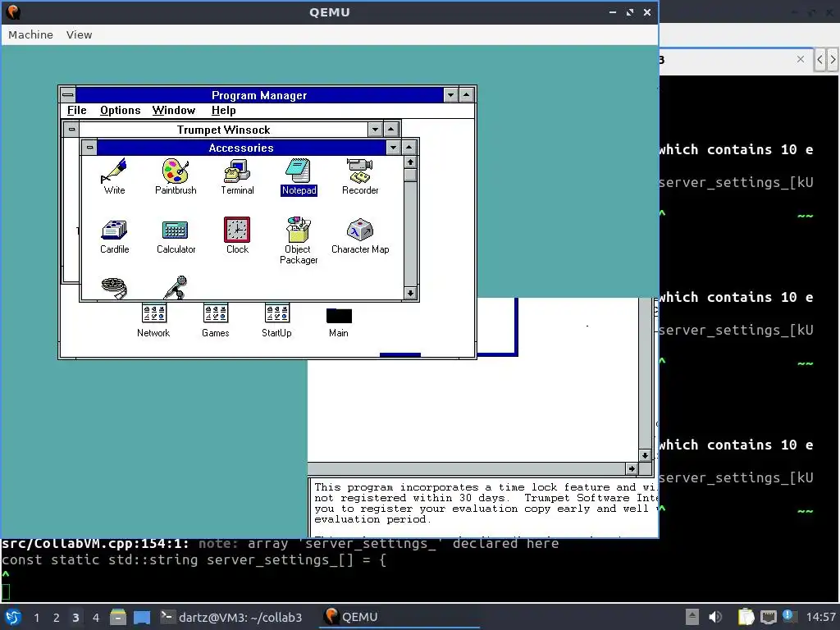Screen dimensions: 840x630
Task: Click the network tray icon
Action: (x=768, y=617)
